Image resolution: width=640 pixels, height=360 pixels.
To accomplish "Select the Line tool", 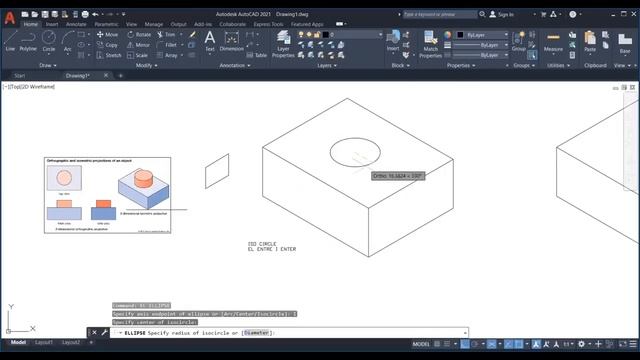I will pos(10,41).
